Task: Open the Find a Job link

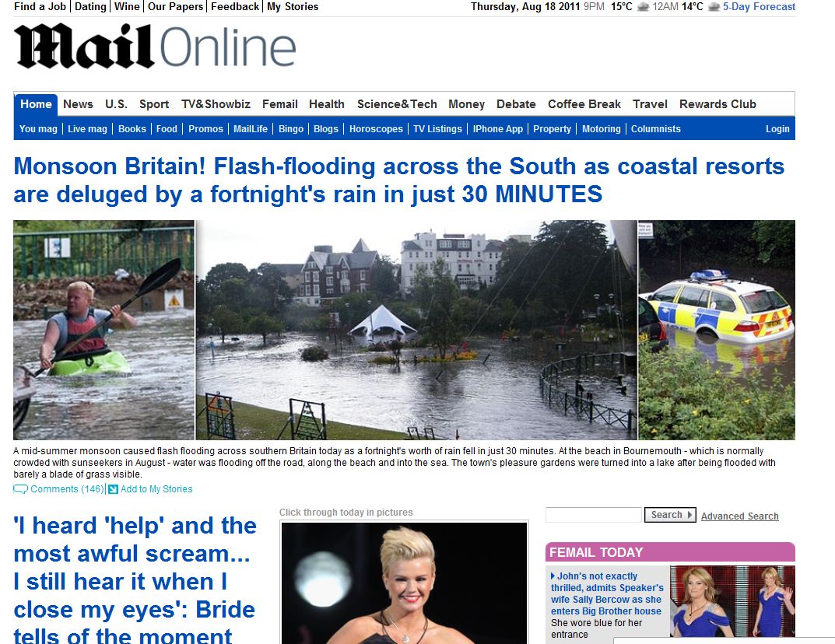Action: click(40, 7)
